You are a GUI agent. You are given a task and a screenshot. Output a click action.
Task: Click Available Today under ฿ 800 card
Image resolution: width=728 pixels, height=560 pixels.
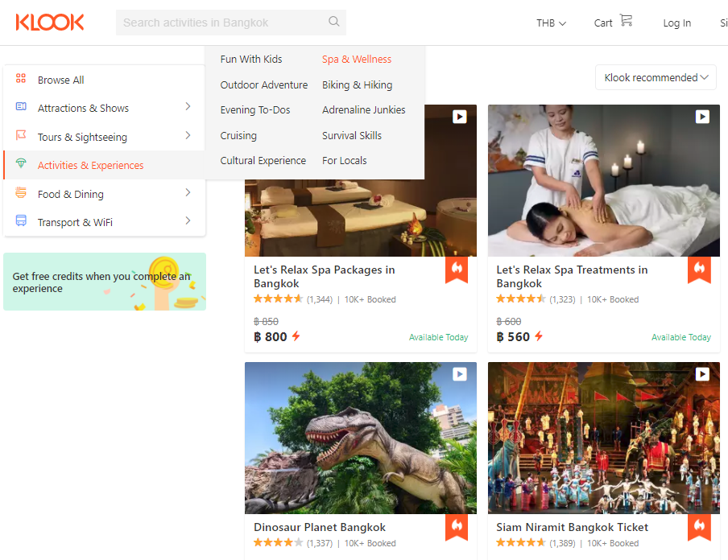tap(438, 337)
